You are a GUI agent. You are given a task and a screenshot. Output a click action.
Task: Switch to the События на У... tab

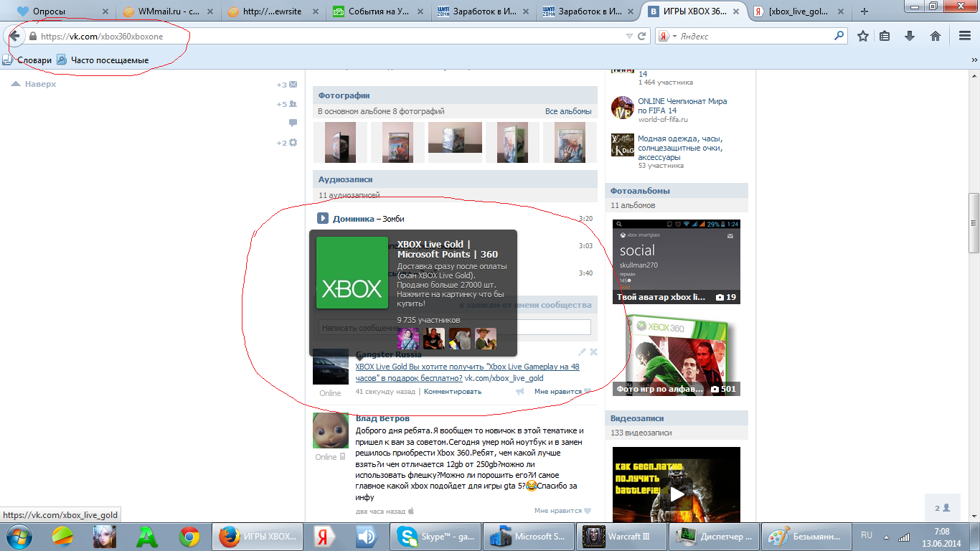click(378, 11)
